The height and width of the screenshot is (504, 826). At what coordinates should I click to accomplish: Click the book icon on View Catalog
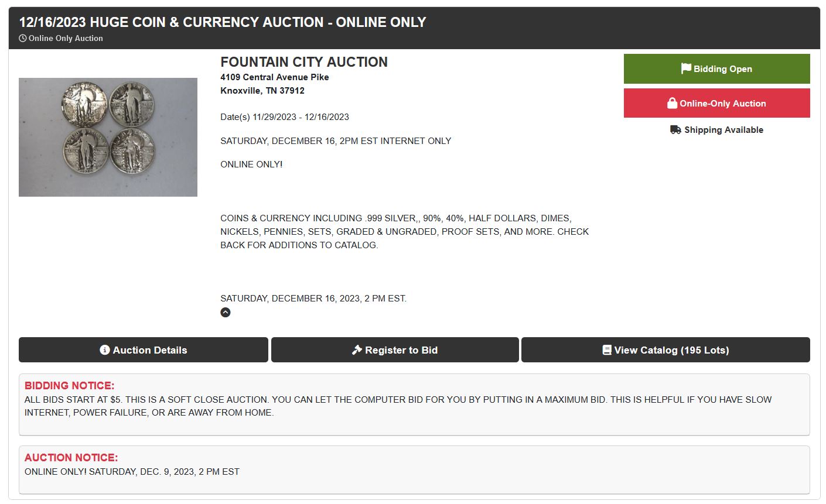tap(607, 350)
